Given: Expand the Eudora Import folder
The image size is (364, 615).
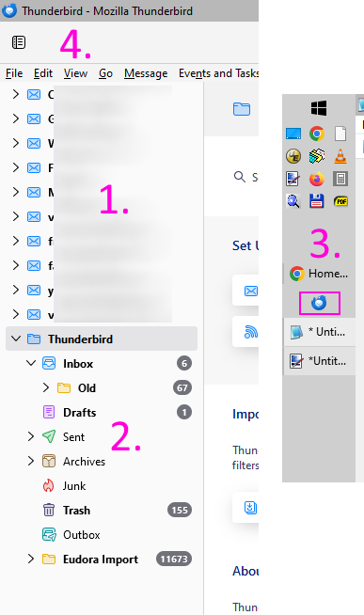Looking at the screenshot, I should click(x=31, y=559).
